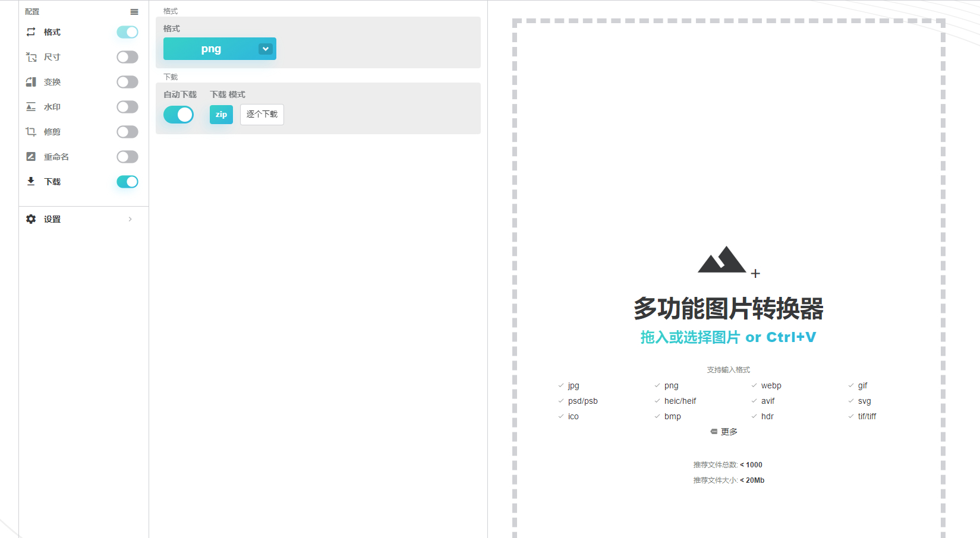The image size is (980, 538).
Task: Select the 尺寸 sidebar item
Action: click(x=52, y=57)
